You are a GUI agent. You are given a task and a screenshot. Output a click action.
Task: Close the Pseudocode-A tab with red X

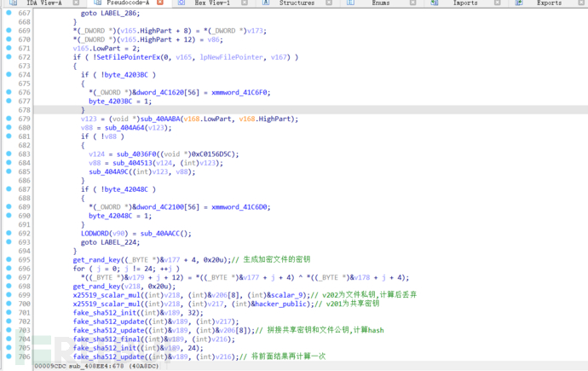pyautogui.click(x=161, y=3)
